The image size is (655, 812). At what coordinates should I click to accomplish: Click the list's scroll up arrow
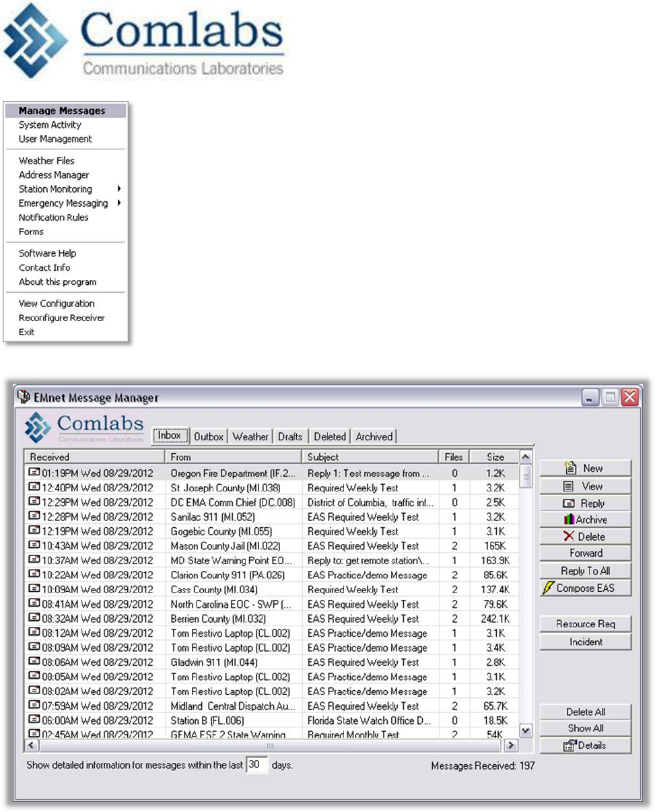(x=526, y=457)
